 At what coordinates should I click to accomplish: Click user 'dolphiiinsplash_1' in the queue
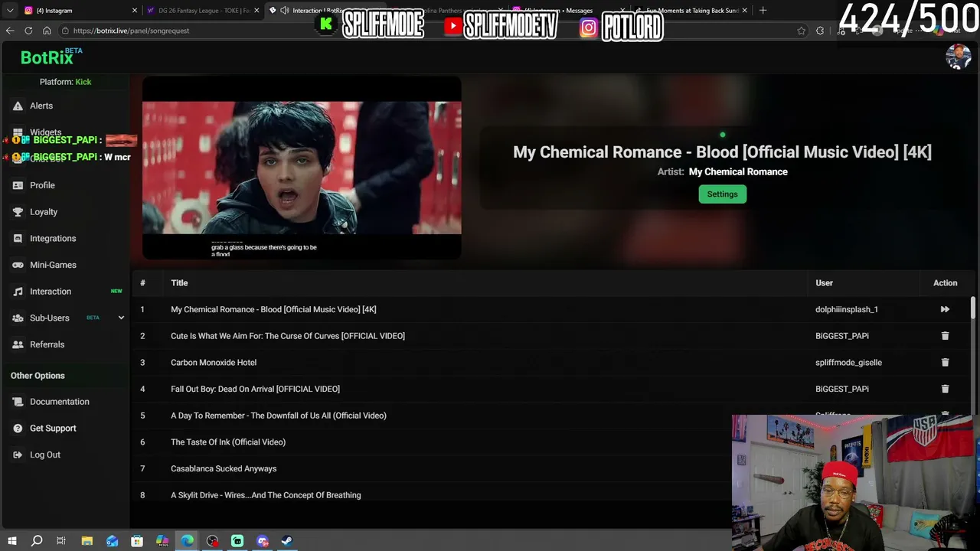tap(847, 309)
